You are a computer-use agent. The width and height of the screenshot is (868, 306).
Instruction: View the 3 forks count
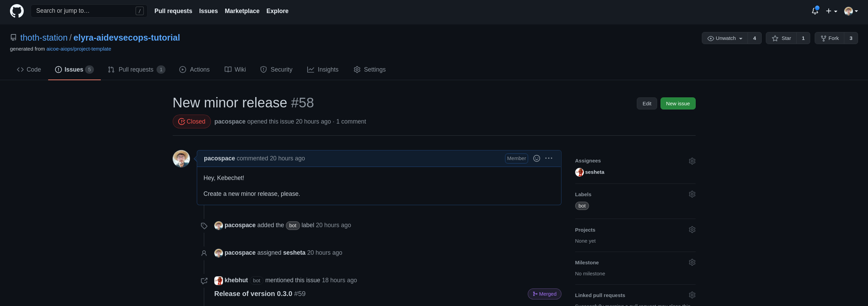pos(851,38)
